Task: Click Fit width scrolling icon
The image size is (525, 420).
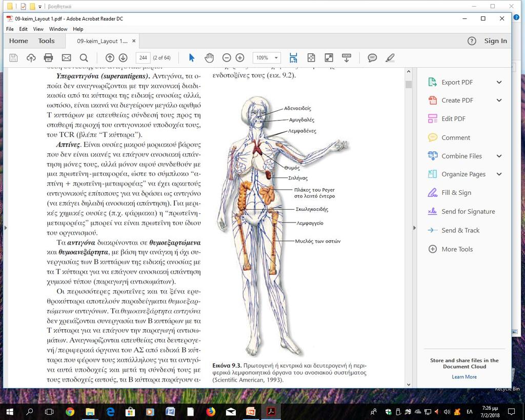Action: [293, 58]
